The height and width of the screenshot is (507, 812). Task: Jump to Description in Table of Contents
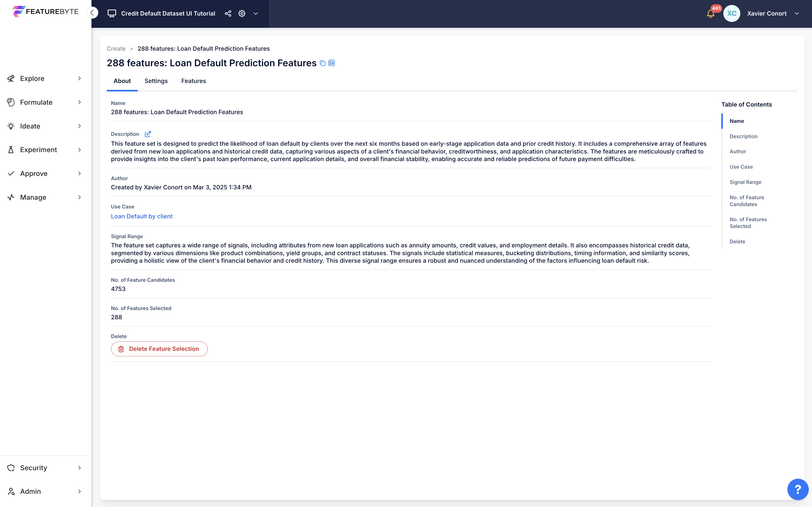(744, 137)
